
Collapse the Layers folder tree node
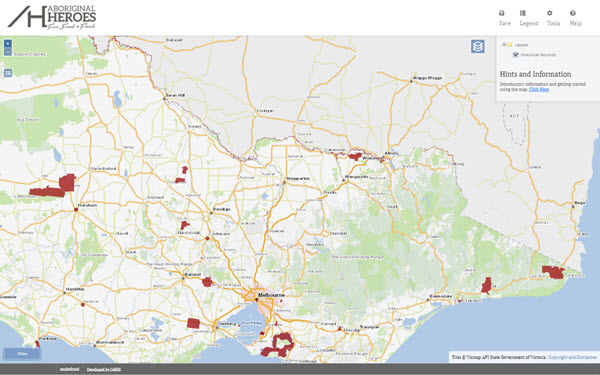point(504,45)
